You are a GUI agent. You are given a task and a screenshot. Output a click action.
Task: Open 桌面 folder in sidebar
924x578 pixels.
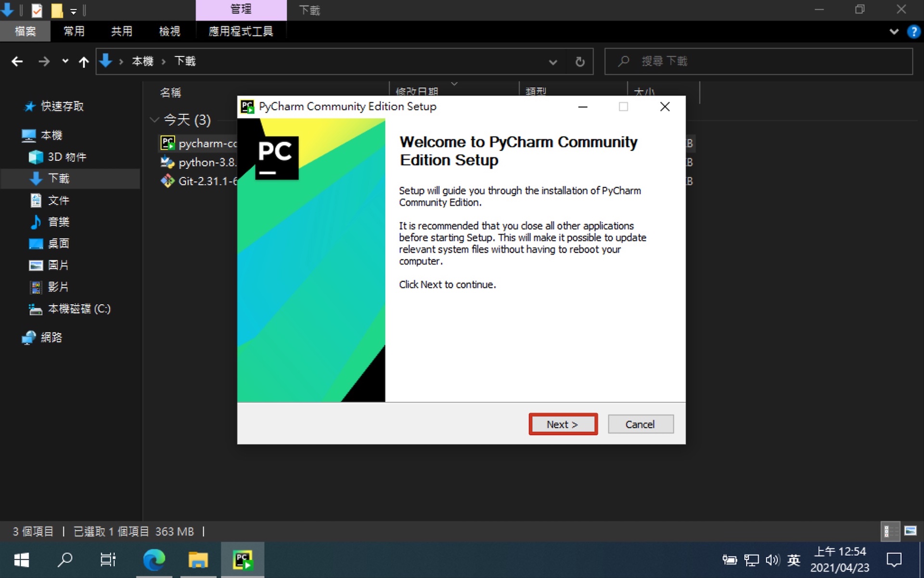pos(50,244)
